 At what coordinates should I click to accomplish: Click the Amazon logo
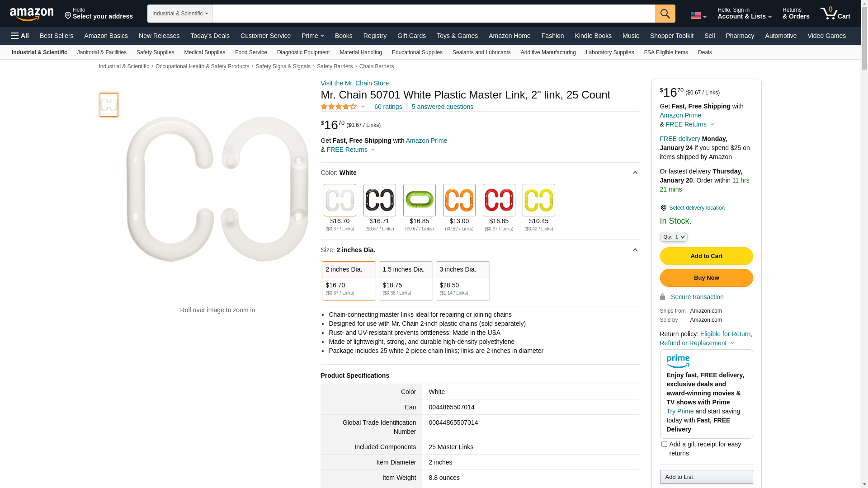pyautogui.click(x=32, y=14)
